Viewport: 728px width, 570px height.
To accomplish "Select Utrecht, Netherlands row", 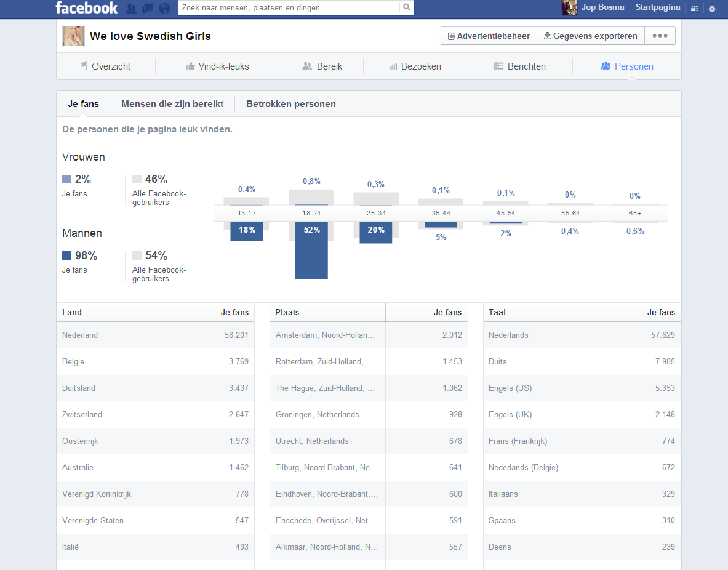I will 369,441.
